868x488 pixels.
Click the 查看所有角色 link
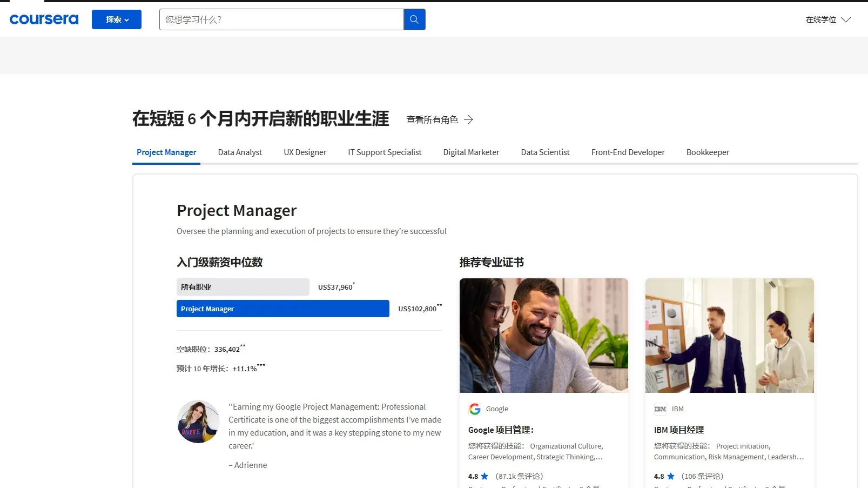click(432, 119)
